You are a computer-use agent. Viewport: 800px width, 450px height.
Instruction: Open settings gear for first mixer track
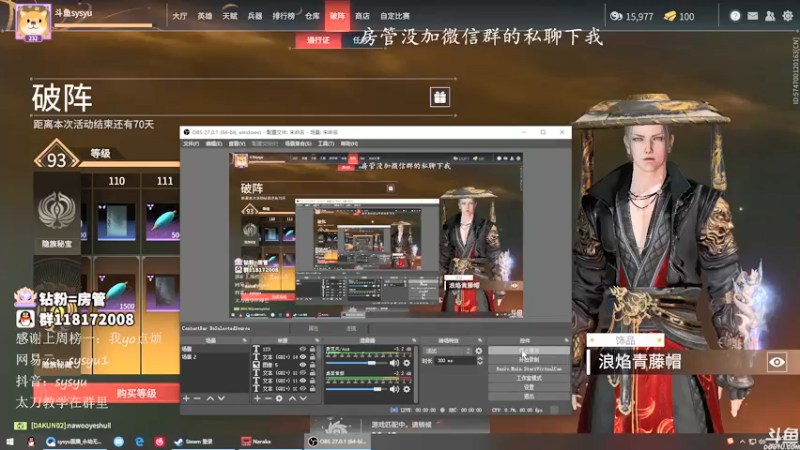[x=407, y=363]
